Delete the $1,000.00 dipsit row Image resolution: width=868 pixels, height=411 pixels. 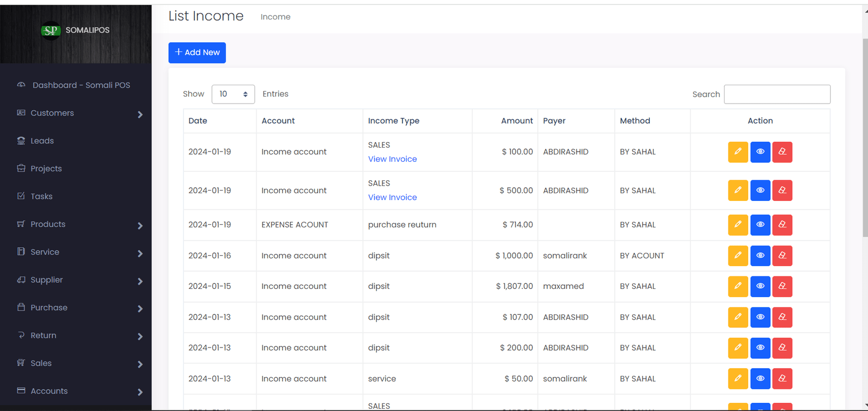point(782,256)
